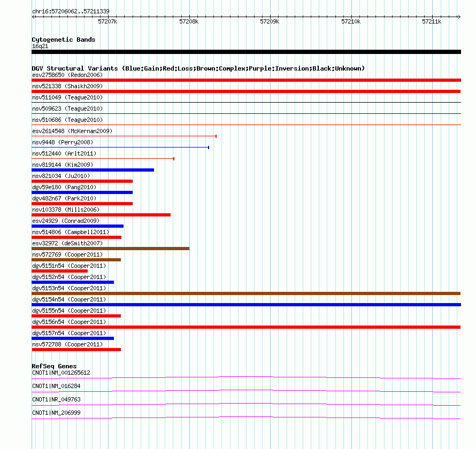Open variant dgv5153n54 (Cooper2011) label
The height and width of the screenshot is (449, 476).
(69, 288)
